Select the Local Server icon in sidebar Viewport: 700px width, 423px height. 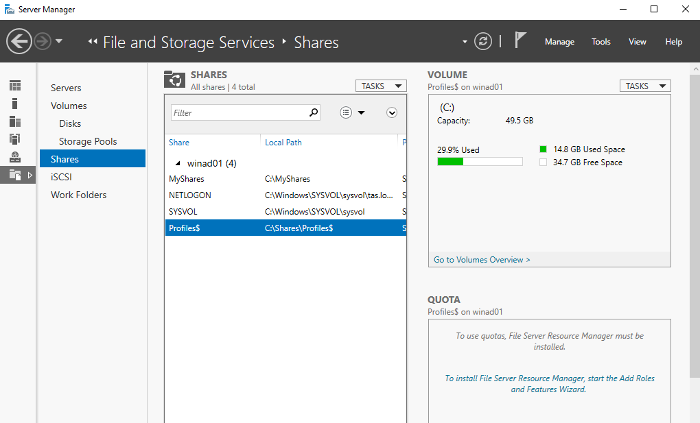point(15,104)
